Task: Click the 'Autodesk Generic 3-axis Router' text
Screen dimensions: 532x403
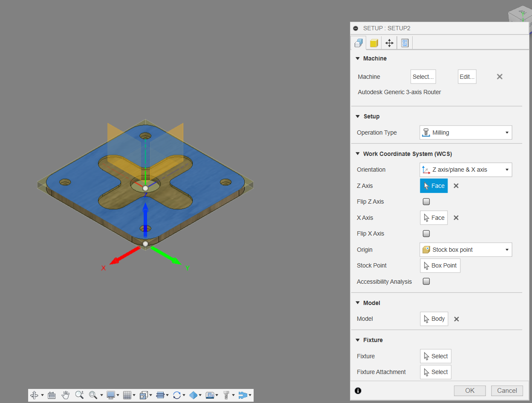Action: (x=399, y=92)
